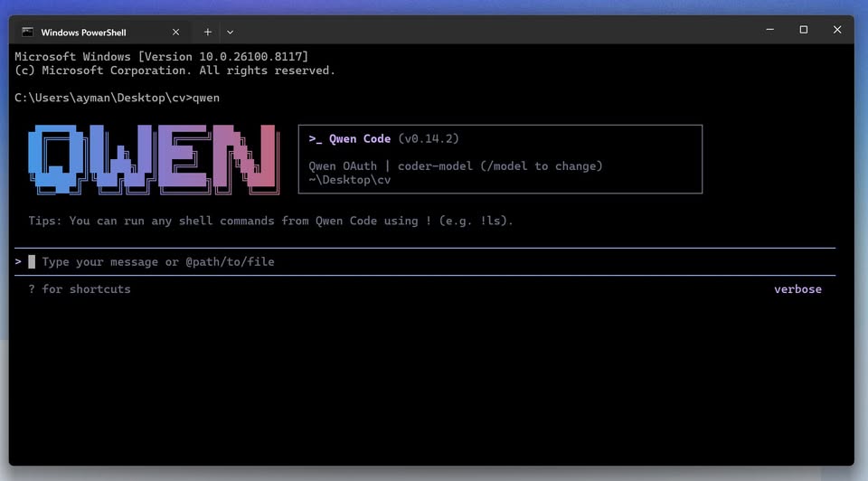Screen dimensions: 868x481
Task: Open a new terminal tab with plus
Action: pyautogui.click(x=208, y=33)
